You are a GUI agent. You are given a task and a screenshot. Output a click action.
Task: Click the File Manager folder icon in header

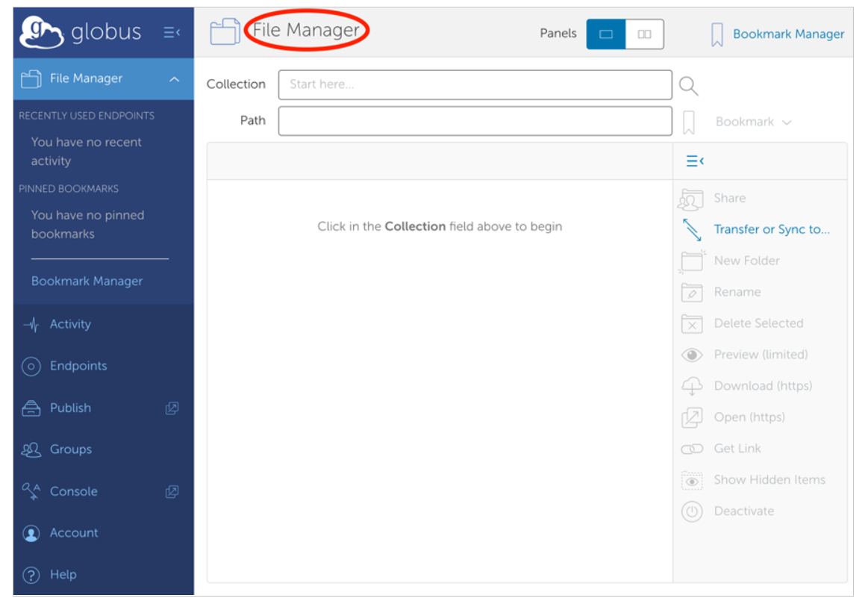225,31
